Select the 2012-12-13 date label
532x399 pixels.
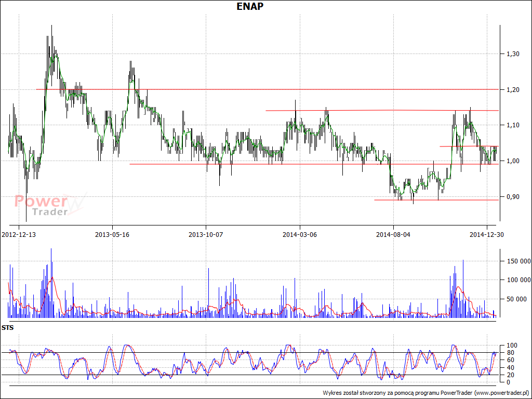tap(19, 234)
